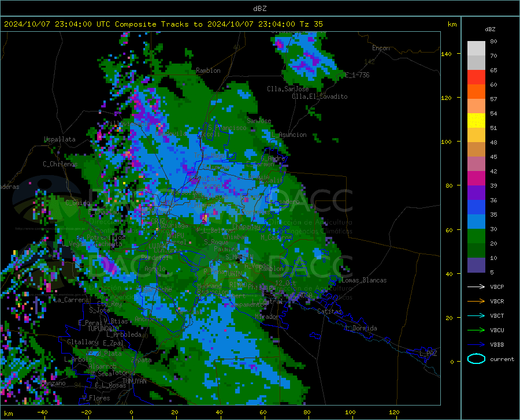The height and width of the screenshot is (420, 520).
Task: Click the MAIPU label
Action: pos(175,235)
